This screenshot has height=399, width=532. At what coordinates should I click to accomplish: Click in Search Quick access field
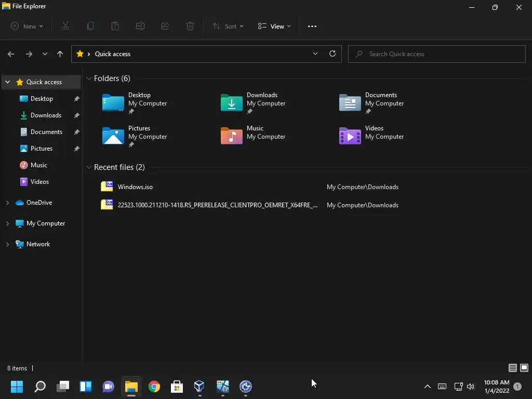436,54
